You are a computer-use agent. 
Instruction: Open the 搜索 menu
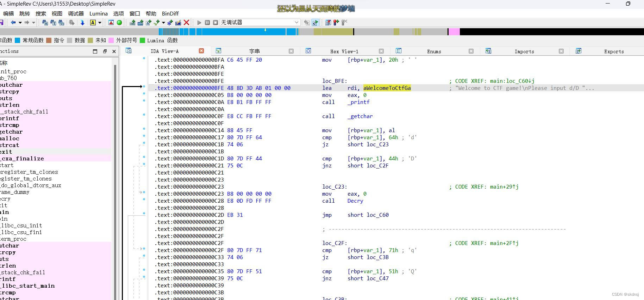tap(41, 13)
